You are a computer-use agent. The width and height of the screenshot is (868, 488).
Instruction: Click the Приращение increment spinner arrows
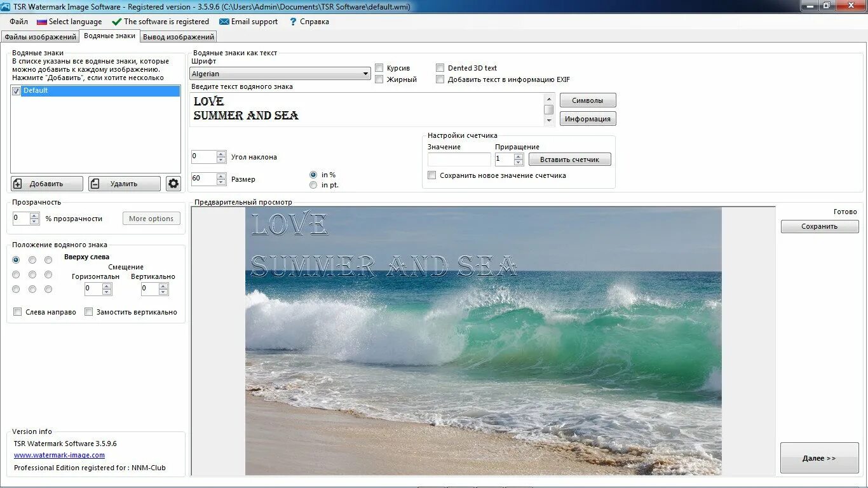click(519, 159)
